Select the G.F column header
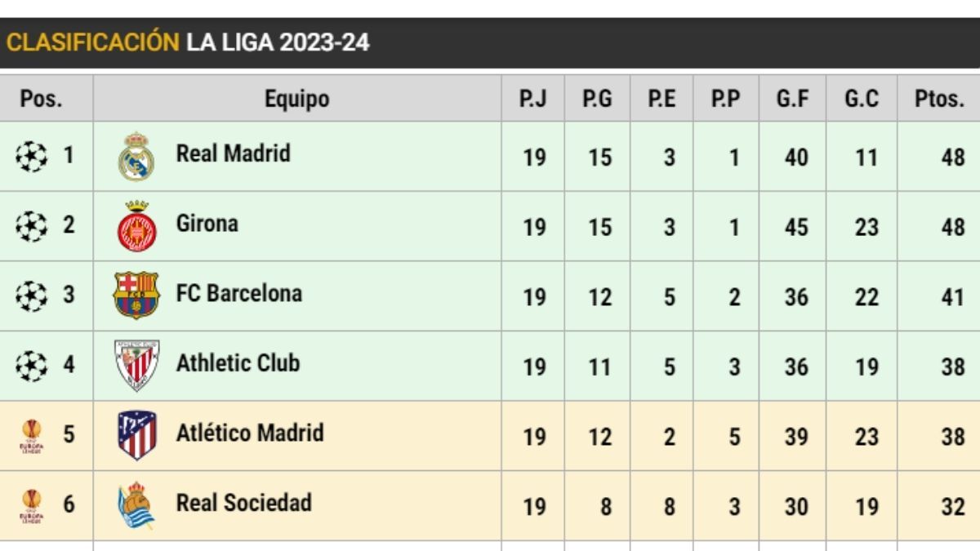The height and width of the screenshot is (551, 980). [792, 99]
